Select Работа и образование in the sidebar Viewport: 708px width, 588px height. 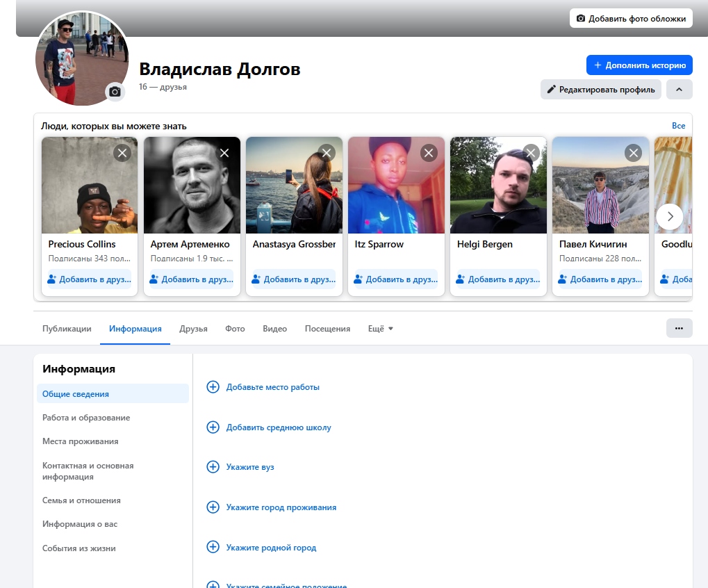point(113,418)
